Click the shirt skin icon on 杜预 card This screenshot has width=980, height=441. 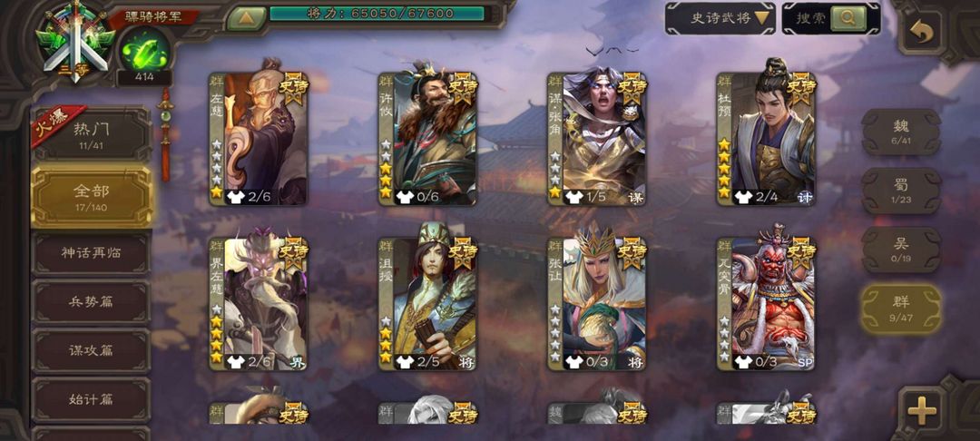743,198
